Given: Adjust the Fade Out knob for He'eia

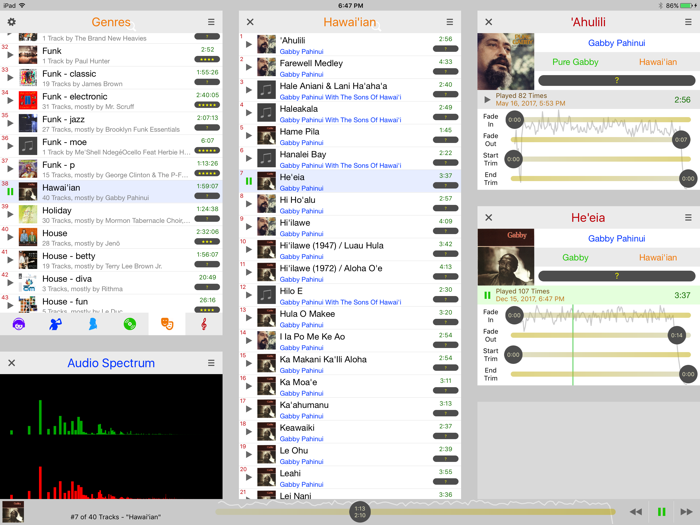Looking at the screenshot, I should click(x=676, y=335).
